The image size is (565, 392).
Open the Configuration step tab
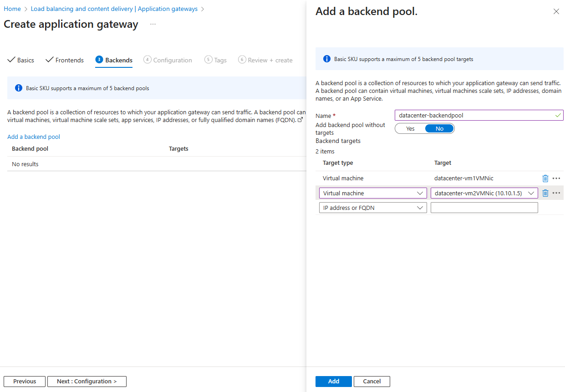(x=168, y=60)
